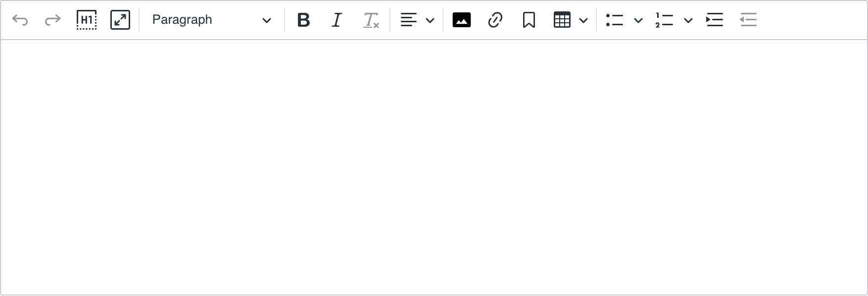The image size is (868, 296).
Task: Apply left text alignment
Action: tap(408, 20)
